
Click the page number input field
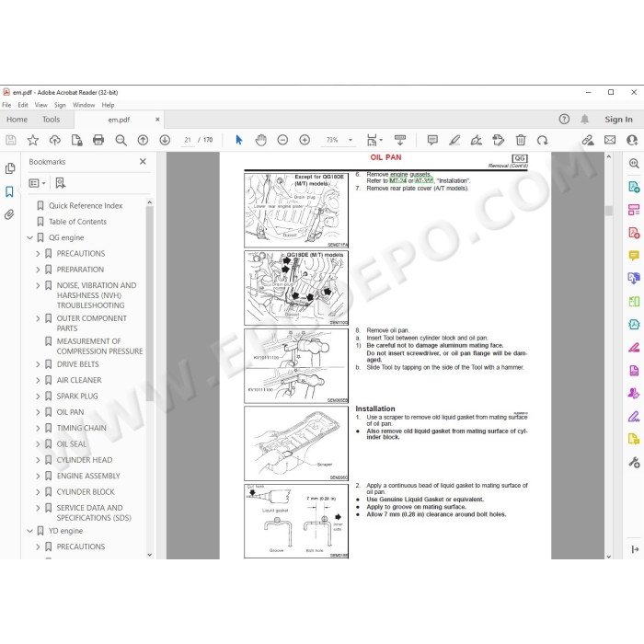[188, 140]
